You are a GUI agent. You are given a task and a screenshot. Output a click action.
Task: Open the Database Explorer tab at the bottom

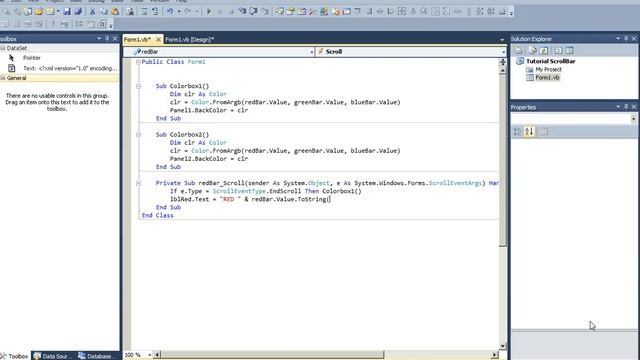click(x=96, y=356)
